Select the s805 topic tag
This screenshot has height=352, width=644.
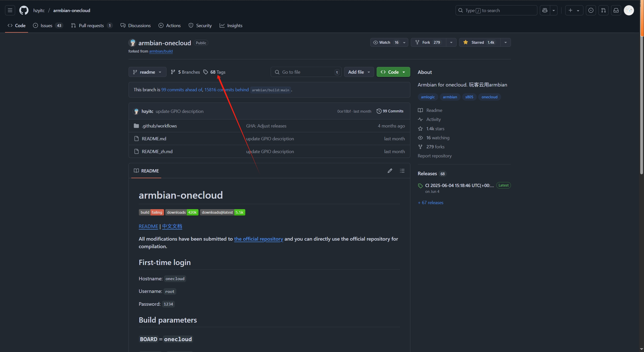(469, 97)
